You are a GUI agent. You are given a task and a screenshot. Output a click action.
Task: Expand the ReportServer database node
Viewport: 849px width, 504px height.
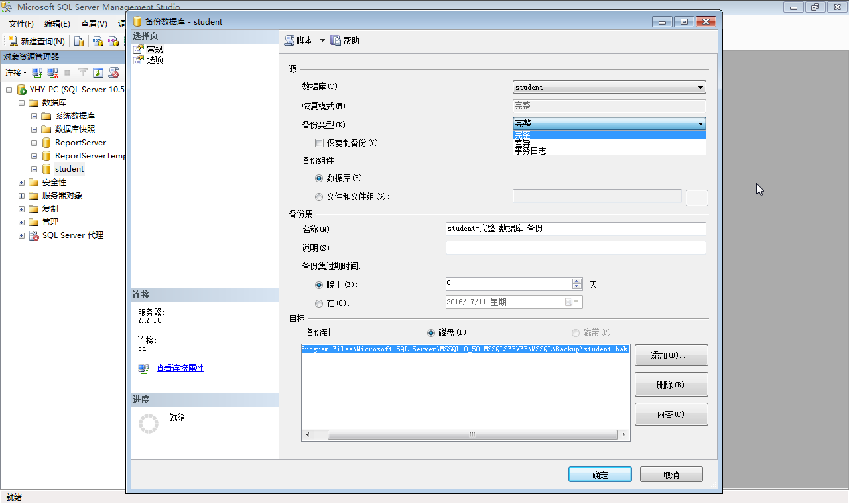pos(34,143)
